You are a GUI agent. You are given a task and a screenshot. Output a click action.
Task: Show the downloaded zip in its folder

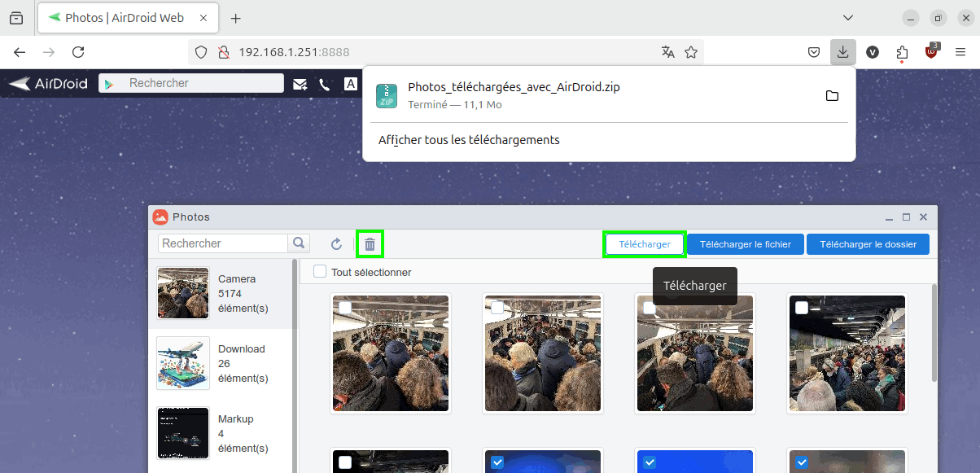[832, 96]
